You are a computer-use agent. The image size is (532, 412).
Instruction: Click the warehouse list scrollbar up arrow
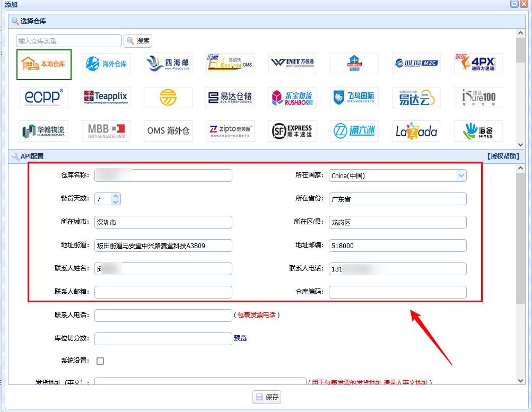click(x=520, y=33)
